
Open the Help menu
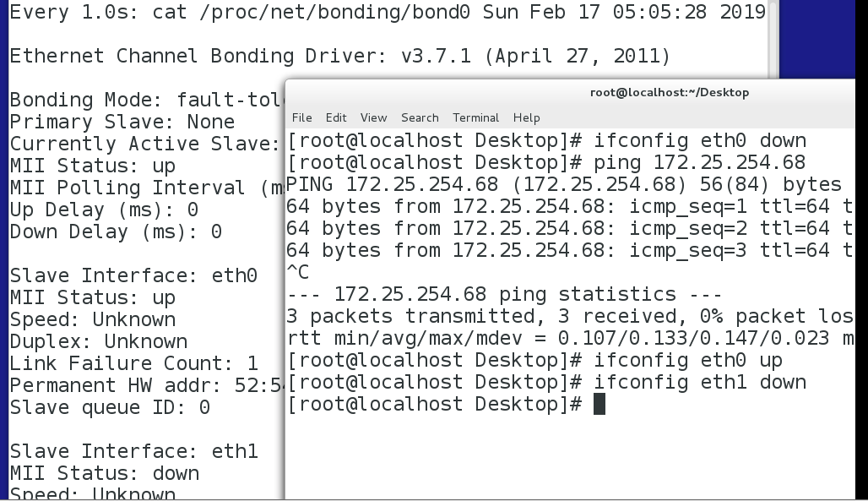526,117
